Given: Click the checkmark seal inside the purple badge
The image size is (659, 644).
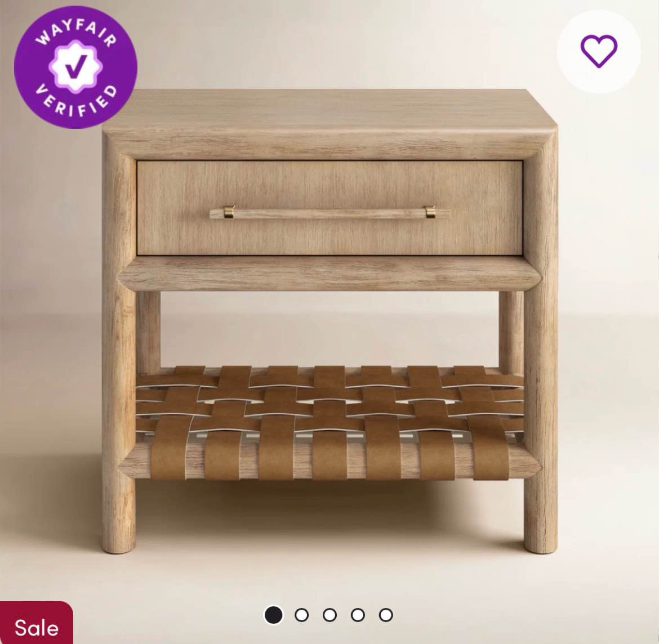Looking at the screenshot, I should pyautogui.click(x=75, y=66).
